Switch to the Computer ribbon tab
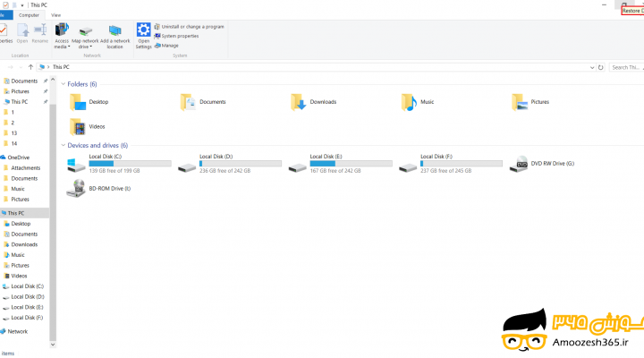The width and height of the screenshot is (644, 358). point(29,15)
